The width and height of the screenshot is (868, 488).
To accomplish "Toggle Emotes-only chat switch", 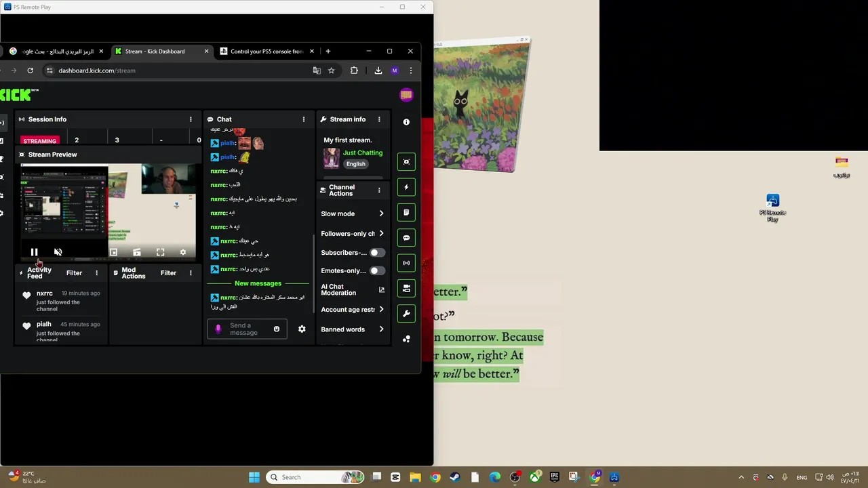I will 377,270.
